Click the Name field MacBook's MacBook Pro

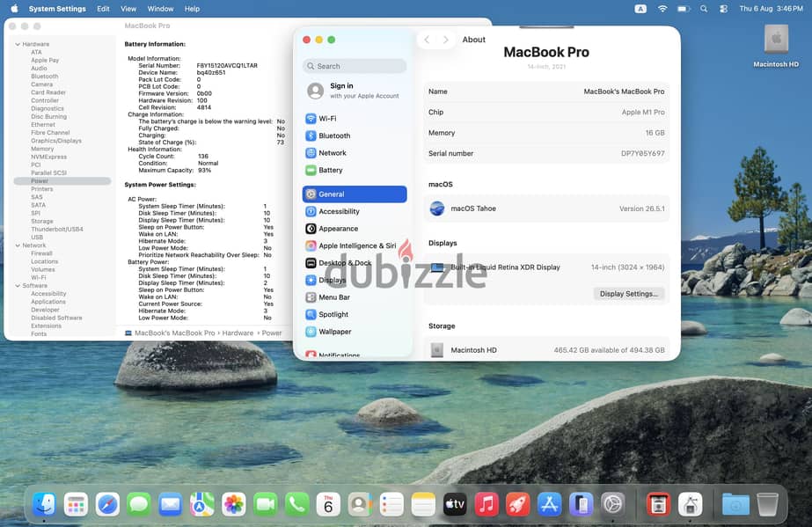pos(546,91)
